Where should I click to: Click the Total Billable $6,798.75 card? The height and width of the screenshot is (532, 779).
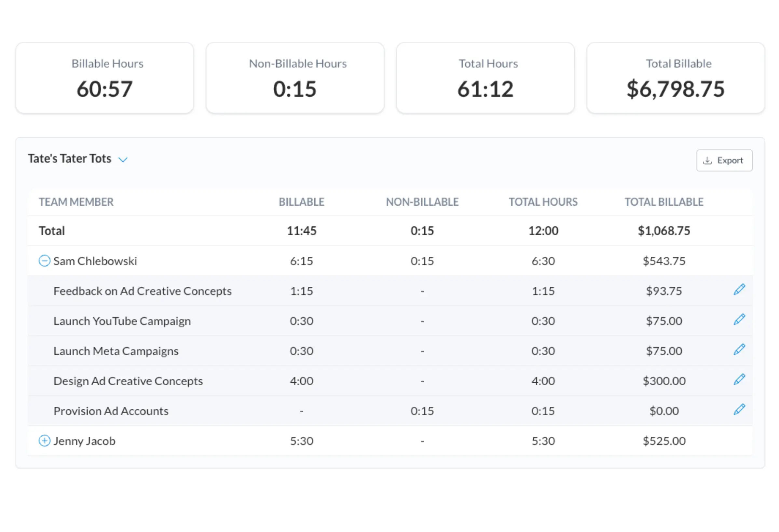pos(676,78)
